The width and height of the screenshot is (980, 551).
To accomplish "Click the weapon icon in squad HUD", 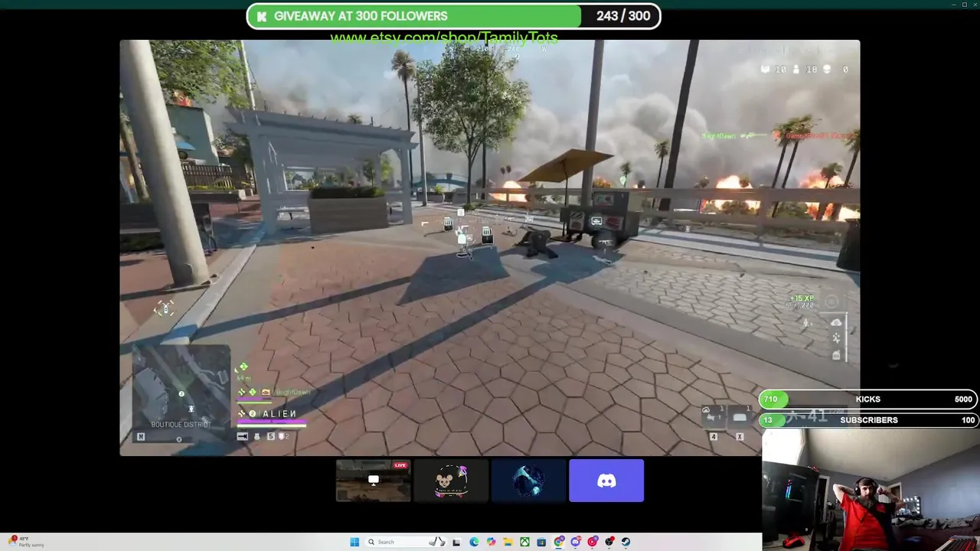I will pyautogui.click(x=243, y=436).
